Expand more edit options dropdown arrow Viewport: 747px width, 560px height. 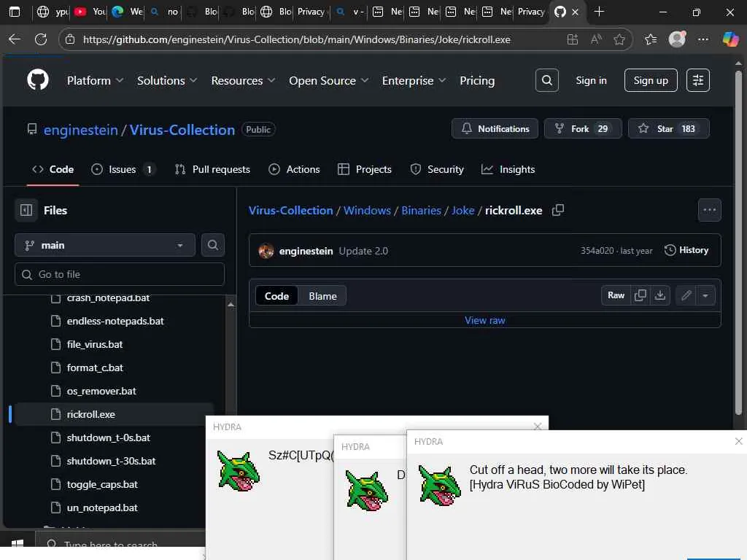[x=705, y=296]
